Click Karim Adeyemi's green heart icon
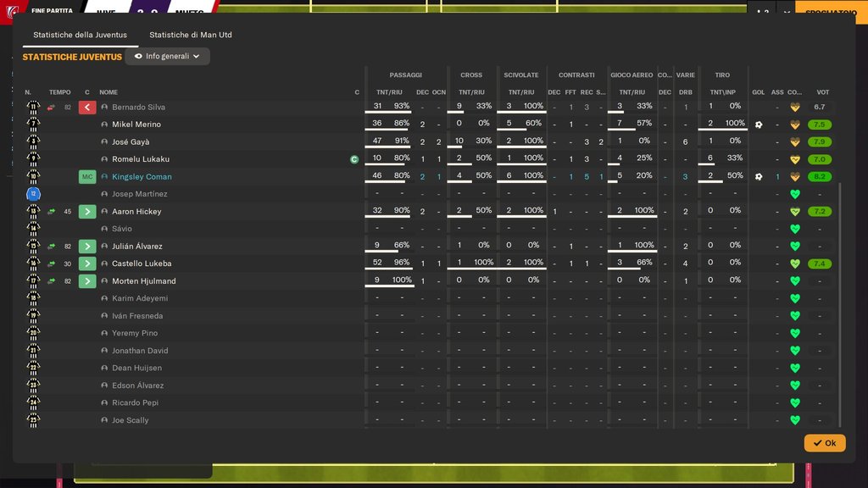The width and height of the screenshot is (868, 488). (x=795, y=298)
